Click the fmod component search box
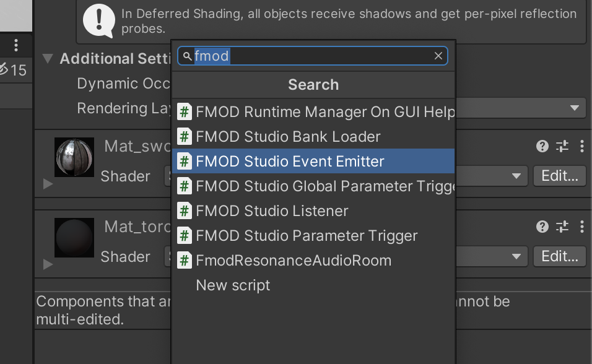The height and width of the screenshot is (364, 592). (x=313, y=56)
